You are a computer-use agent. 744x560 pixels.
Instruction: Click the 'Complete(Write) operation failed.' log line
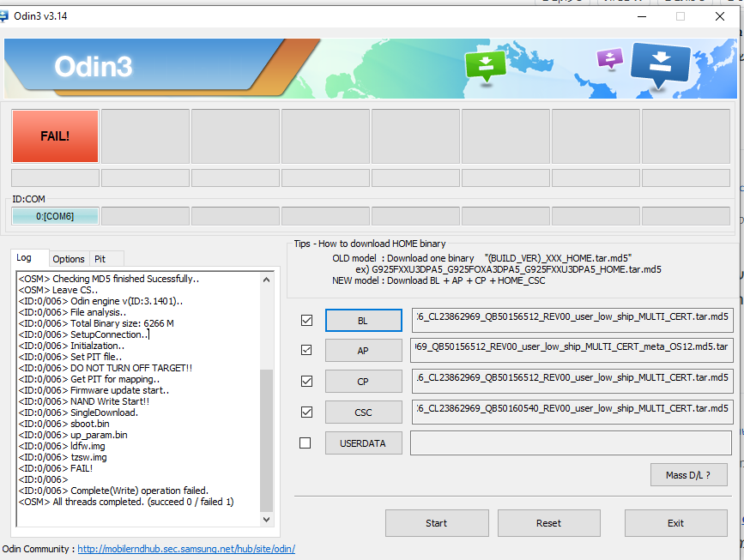pyautogui.click(x=113, y=491)
